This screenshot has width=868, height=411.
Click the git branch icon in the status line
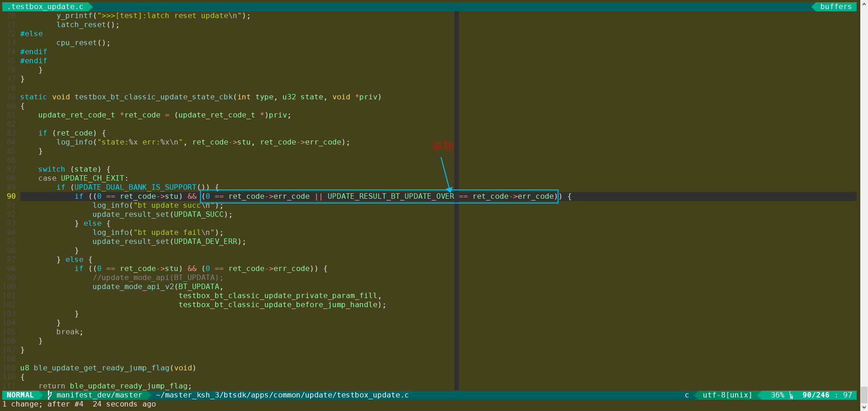point(50,395)
